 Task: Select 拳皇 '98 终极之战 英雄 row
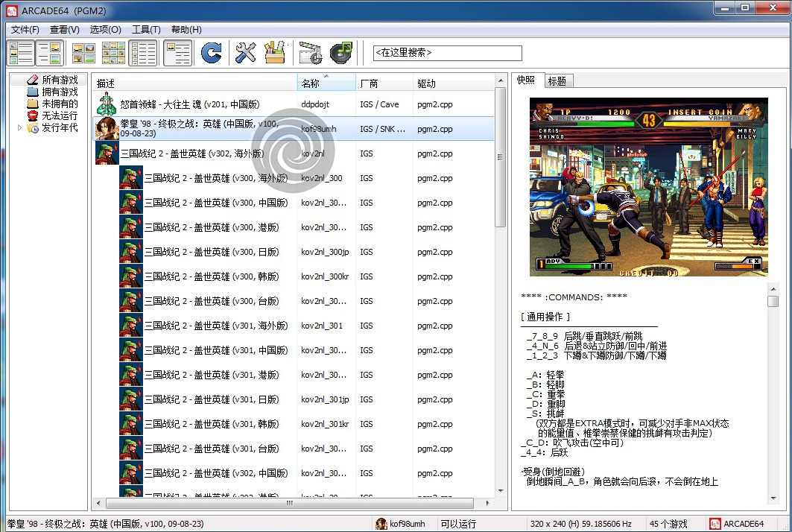tap(293, 129)
